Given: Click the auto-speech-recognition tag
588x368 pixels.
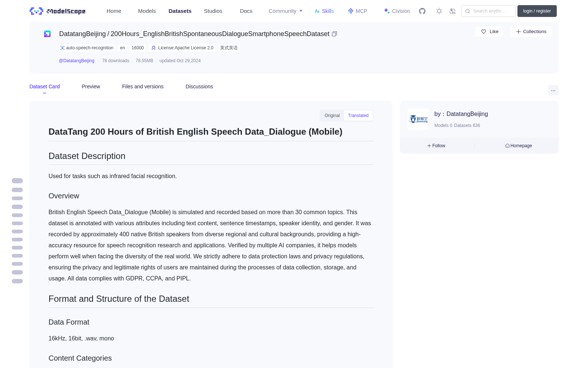Looking at the screenshot, I should click(87, 48).
